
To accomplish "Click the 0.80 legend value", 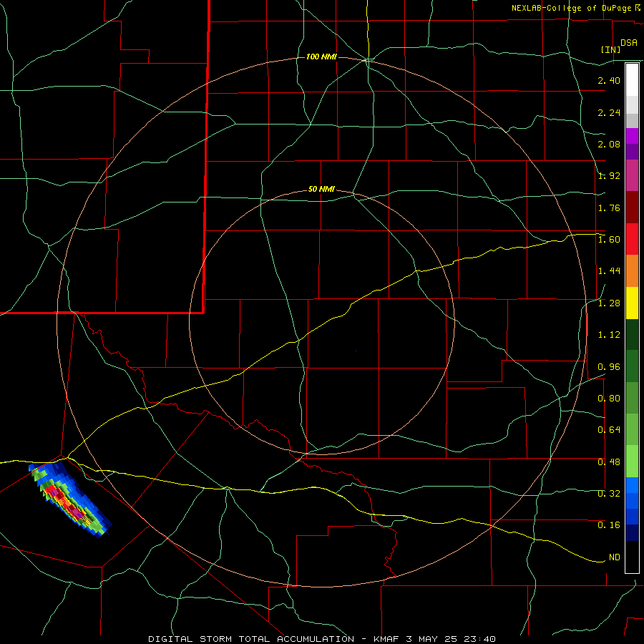I will (x=609, y=399).
